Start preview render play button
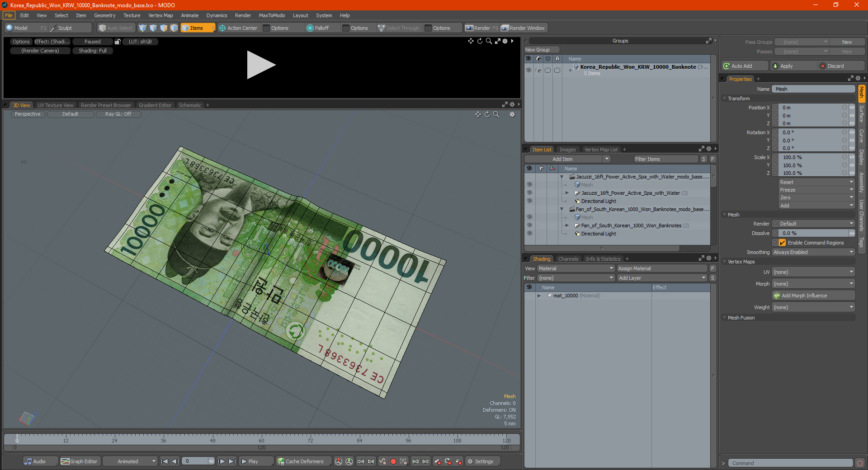Image resolution: width=868 pixels, height=470 pixels. (x=261, y=65)
